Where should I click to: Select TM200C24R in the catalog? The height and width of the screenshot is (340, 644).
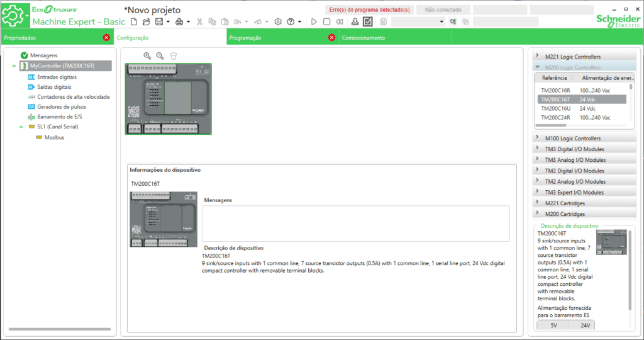(x=582, y=118)
